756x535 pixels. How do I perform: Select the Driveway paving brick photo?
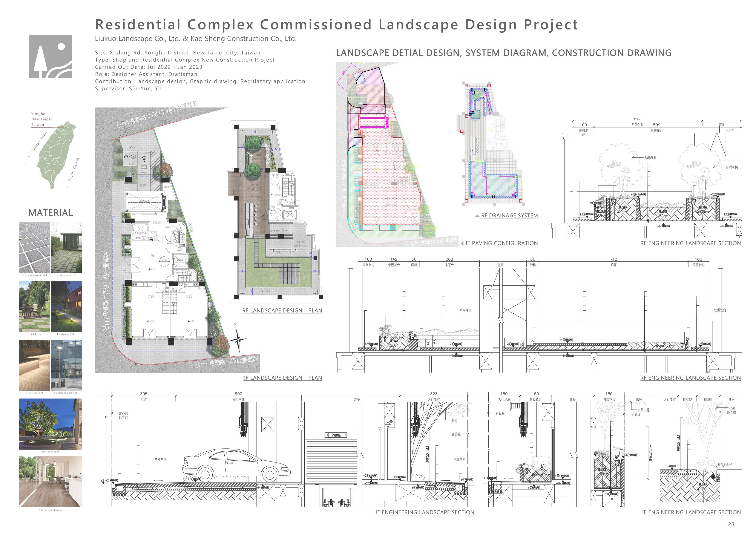tap(35, 247)
